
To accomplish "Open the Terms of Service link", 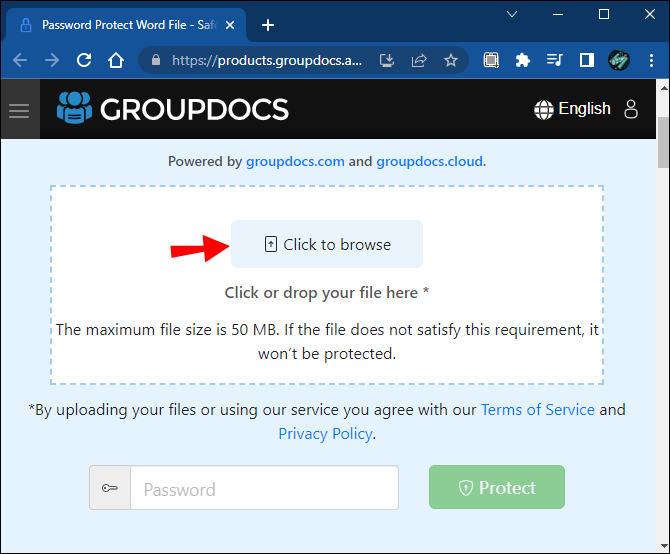I will pos(538,410).
